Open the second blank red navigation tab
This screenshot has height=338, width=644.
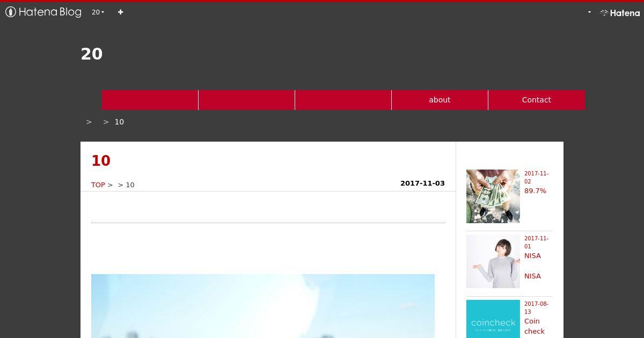click(246, 100)
